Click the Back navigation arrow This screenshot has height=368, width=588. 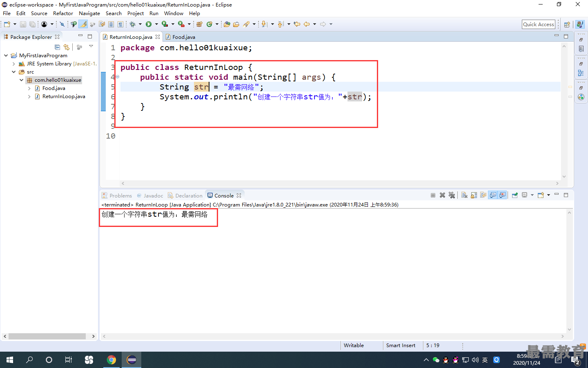[307, 24]
